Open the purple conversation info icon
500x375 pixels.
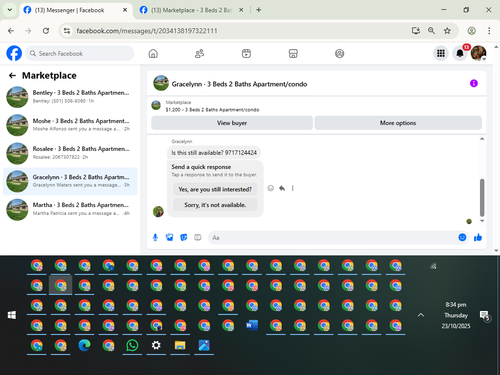click(x=474, y=83)
